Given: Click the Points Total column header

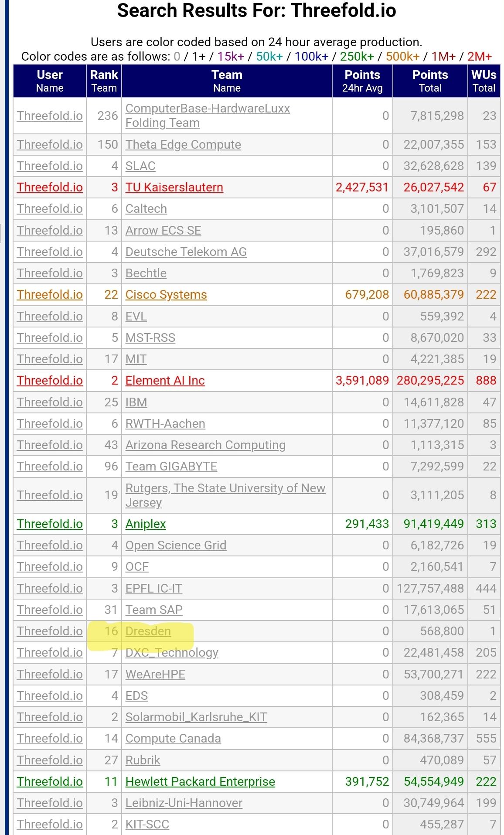Looking at the screenshot, I should point(430,81).
